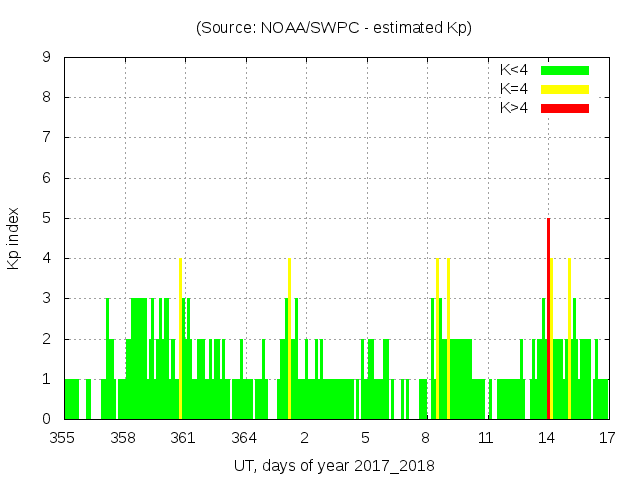Click the K<4 legend label text
The width and height of the screenshot is (640, 480).
click(x=514, y=70)
